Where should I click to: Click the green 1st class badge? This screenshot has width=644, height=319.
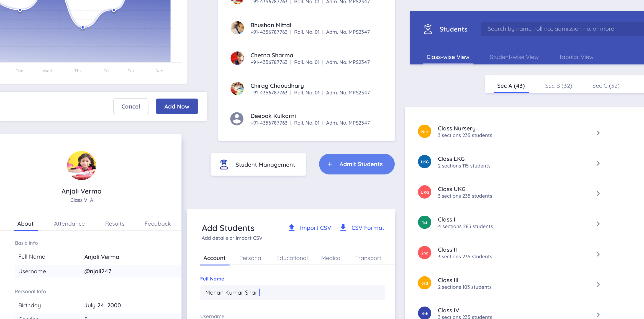[x=424, y=223]
